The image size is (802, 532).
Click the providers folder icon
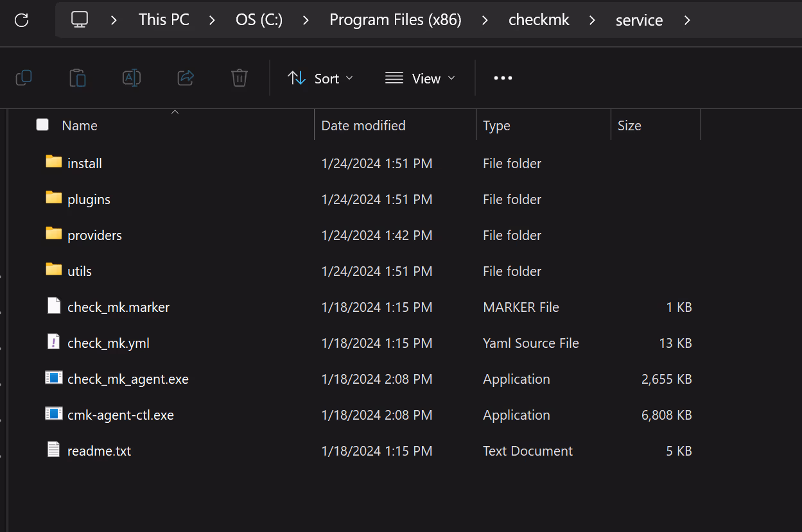[54, 234]
